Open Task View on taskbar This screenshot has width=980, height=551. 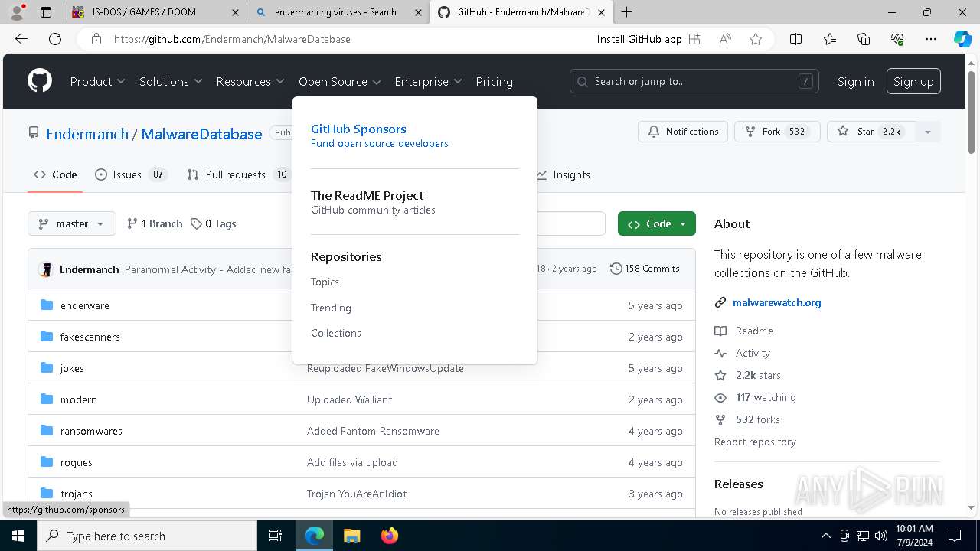pos(276,536)
